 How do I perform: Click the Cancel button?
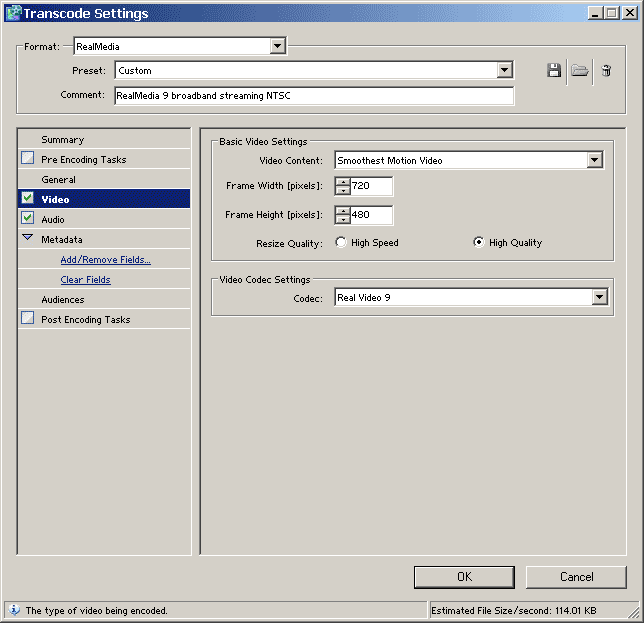click(x=576, y=577)
